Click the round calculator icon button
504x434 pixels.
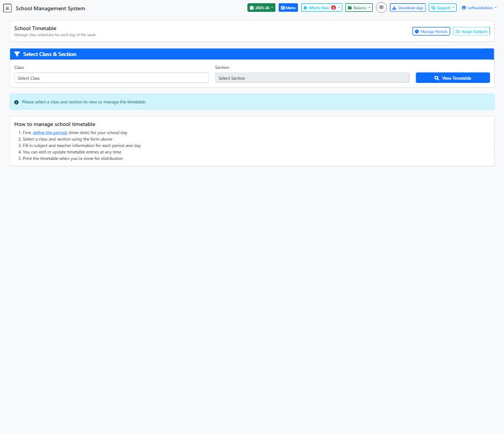click(381, 8)
